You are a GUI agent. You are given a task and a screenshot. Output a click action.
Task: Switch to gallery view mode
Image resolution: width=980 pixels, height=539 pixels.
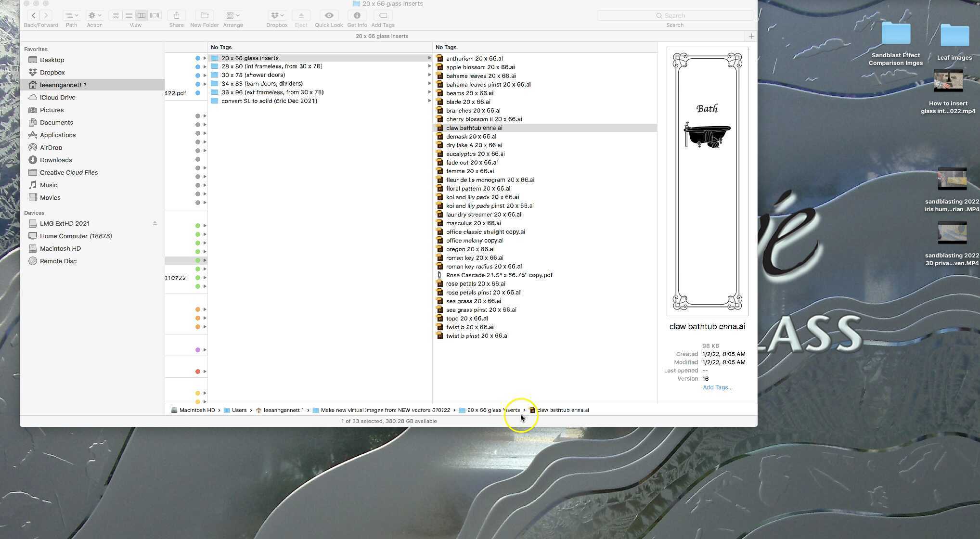point(155,15)
